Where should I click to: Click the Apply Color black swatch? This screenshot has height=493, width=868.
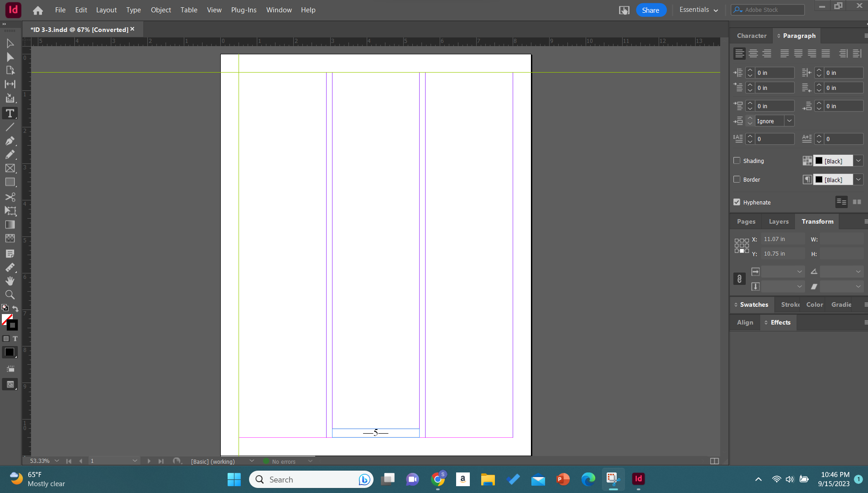[10, 352]
